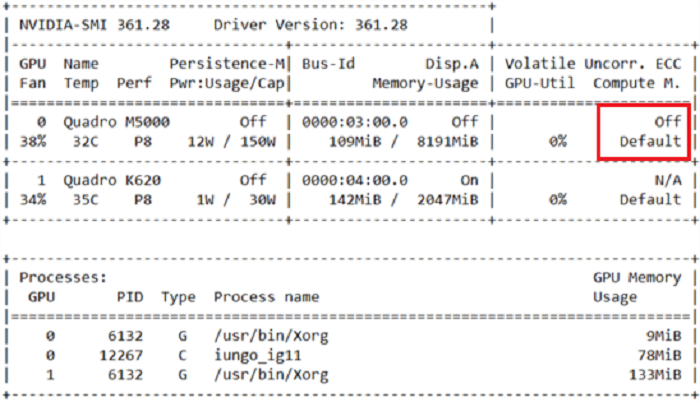
Task: Select the Driver Version: 361.28 text
Action: 299,22
